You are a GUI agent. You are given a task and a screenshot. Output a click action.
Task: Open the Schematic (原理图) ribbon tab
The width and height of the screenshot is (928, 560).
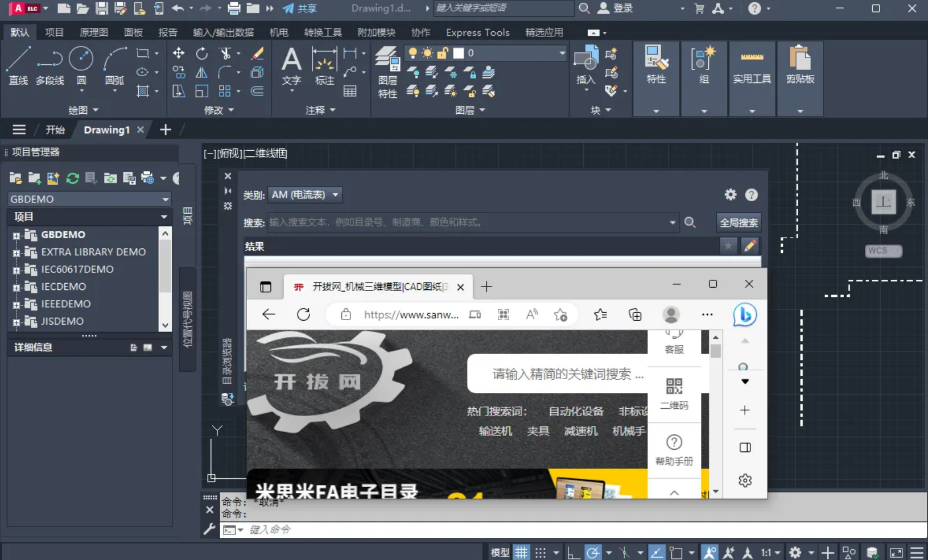94,32
